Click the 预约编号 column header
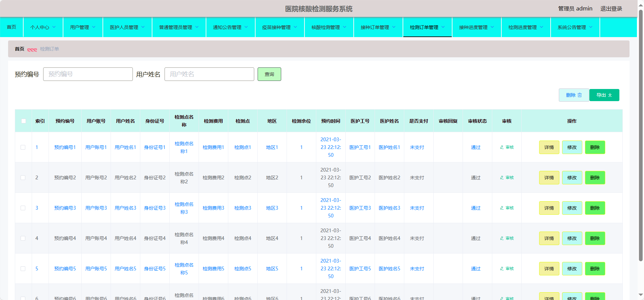This screenshot has height=300, width=644. 65,121
